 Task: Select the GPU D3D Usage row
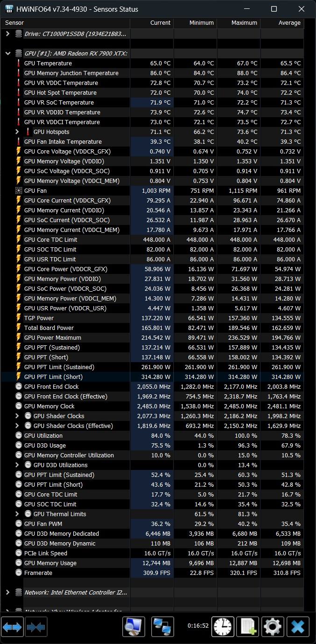point(153,445)
